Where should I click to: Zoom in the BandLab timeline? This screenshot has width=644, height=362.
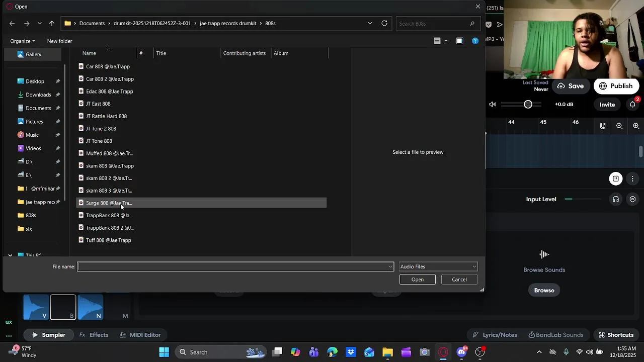coord(636,126)
